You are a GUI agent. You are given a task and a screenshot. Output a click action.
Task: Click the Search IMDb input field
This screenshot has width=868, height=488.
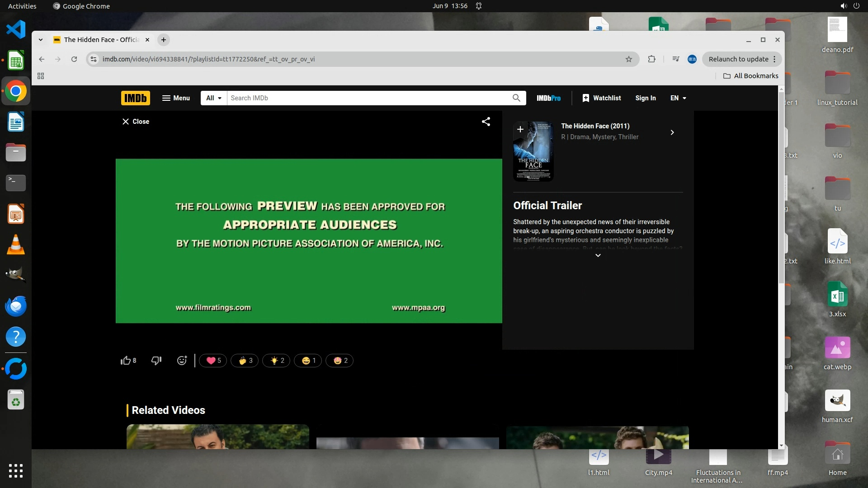(368, 98)
